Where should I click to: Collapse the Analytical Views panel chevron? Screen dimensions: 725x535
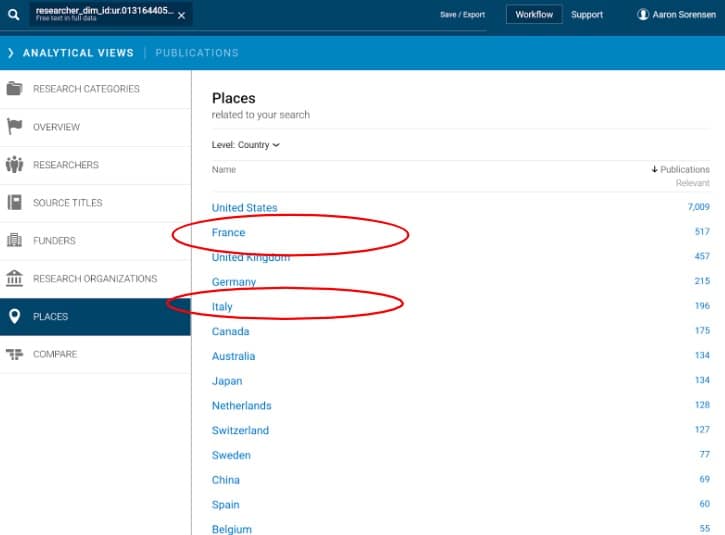pyautogui.click(x=11, y=53)
